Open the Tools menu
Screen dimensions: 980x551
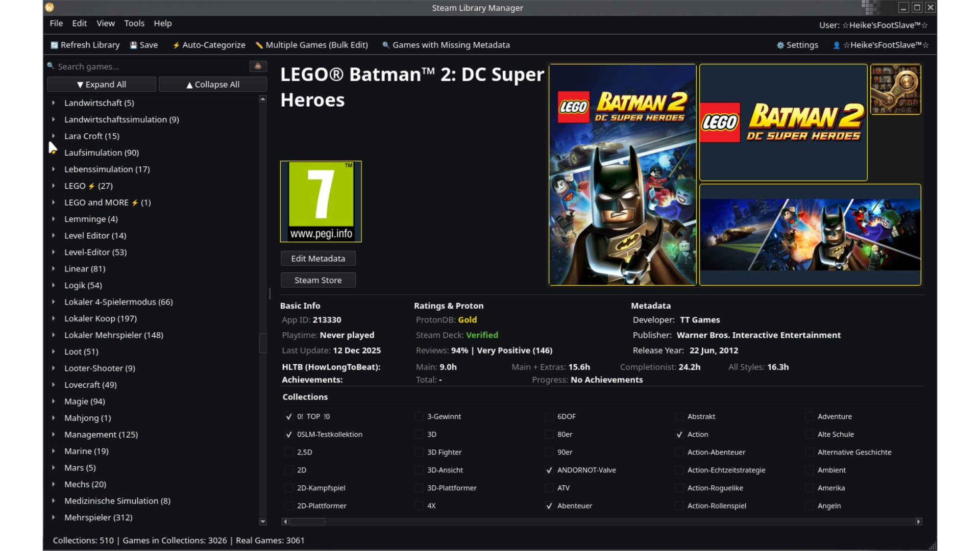(x=134, y=23)
